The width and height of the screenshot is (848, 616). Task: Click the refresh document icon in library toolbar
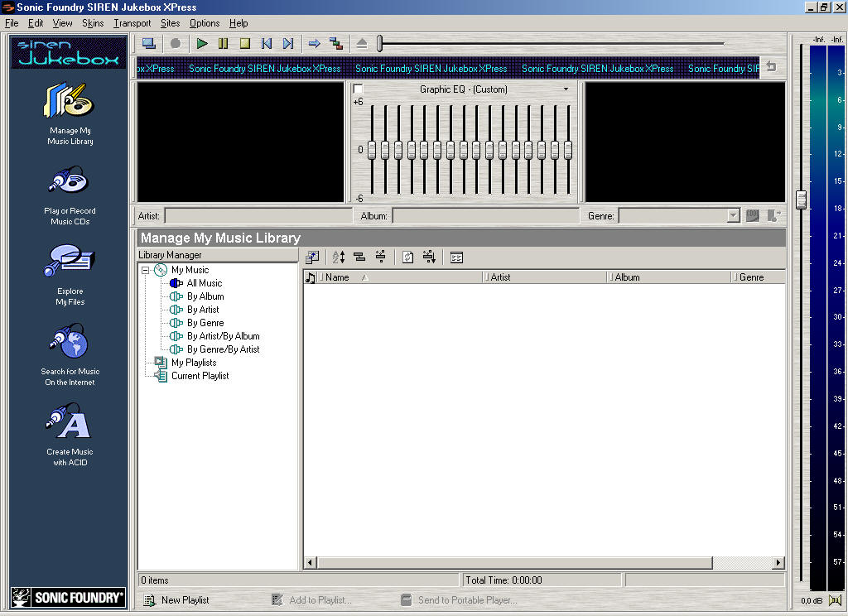tap(407, 257)
